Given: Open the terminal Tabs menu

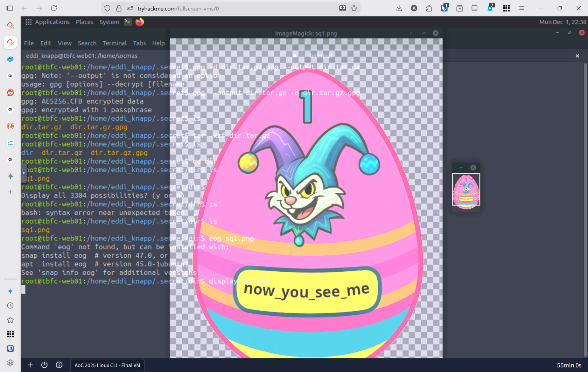Looking at the screenshot, I should (139, 43).
